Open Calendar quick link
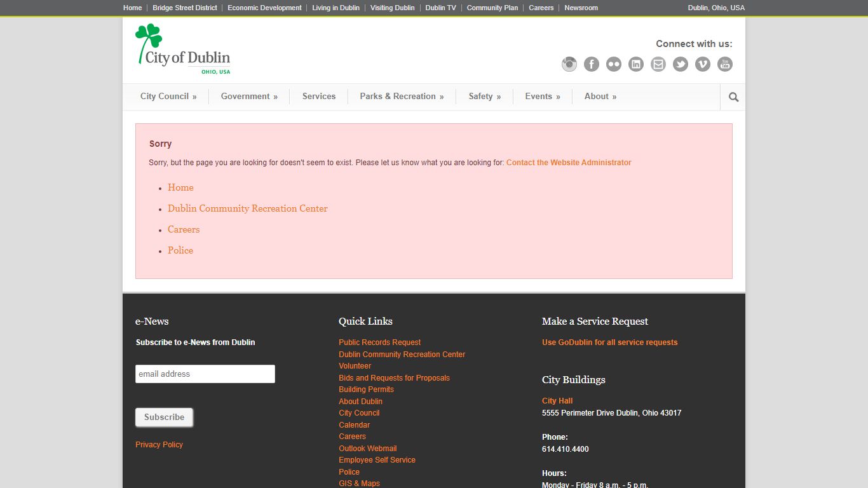Screen dimensions: 868x488 354,425
